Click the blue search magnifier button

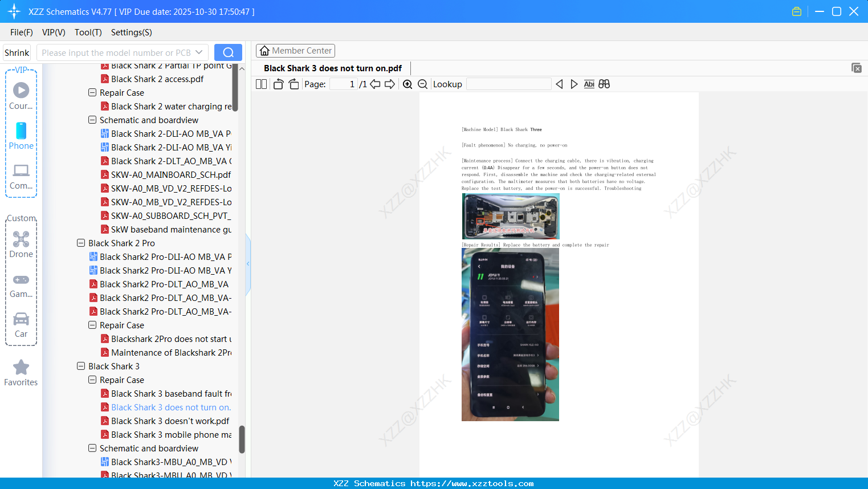pyautogui.click(x=228, y=52)
